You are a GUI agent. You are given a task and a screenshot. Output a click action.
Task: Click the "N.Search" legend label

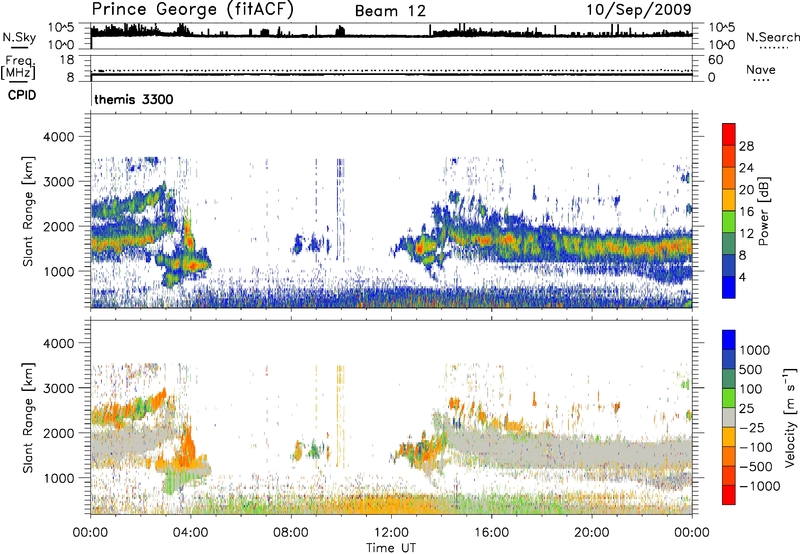click(x=772, y=37)
